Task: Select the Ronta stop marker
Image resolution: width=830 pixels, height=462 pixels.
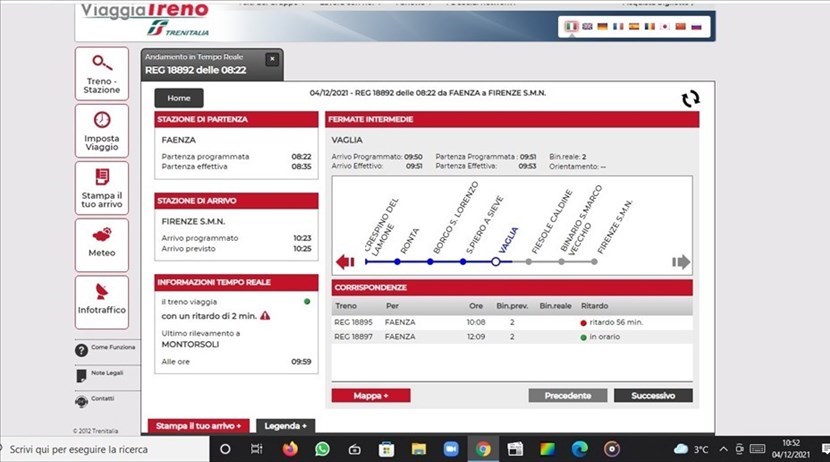Action: [398, 261]
